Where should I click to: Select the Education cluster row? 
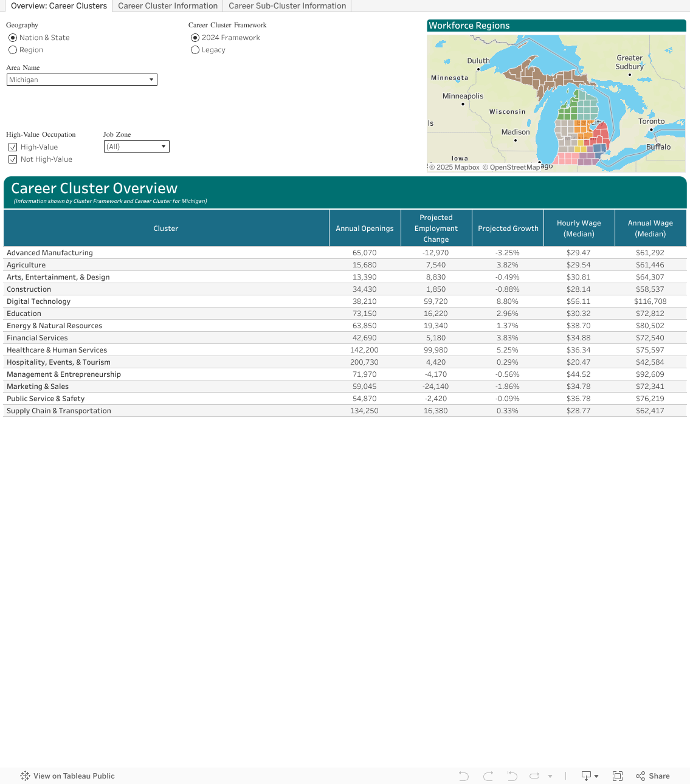(x=345, y=314)
